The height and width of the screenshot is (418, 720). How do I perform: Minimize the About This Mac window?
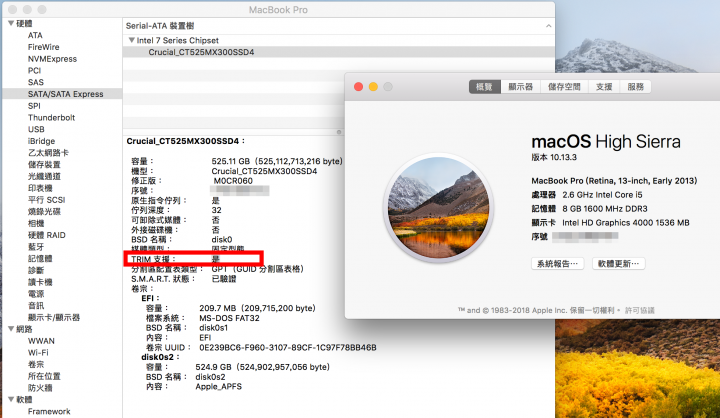373,87
